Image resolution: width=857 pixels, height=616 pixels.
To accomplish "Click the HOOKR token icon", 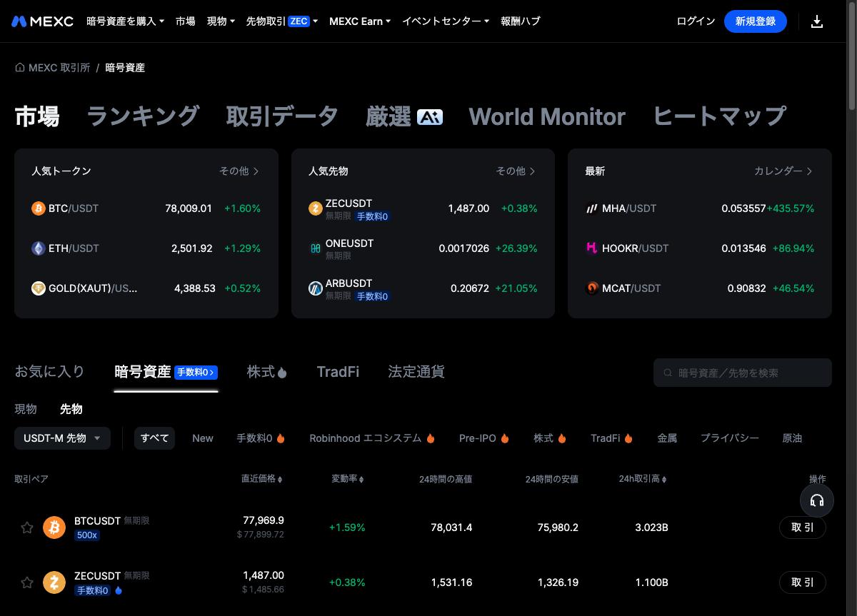I will coord(592,248).
